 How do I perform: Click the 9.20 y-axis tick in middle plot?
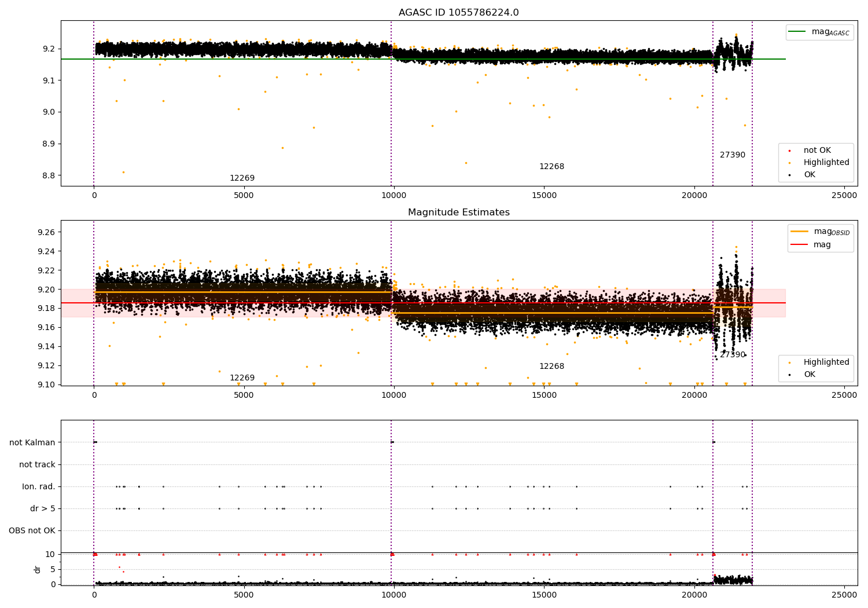pos(46,290)
